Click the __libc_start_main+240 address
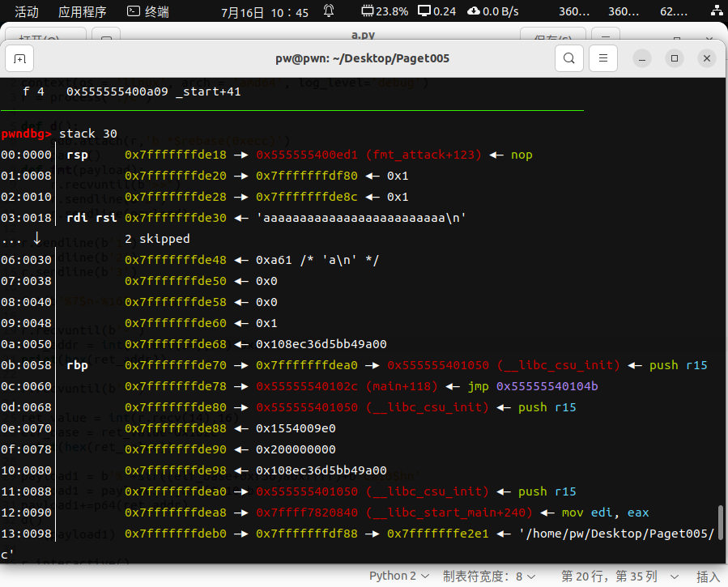The width and height of the screenshot is (728, 587). [x=394, y=513]
